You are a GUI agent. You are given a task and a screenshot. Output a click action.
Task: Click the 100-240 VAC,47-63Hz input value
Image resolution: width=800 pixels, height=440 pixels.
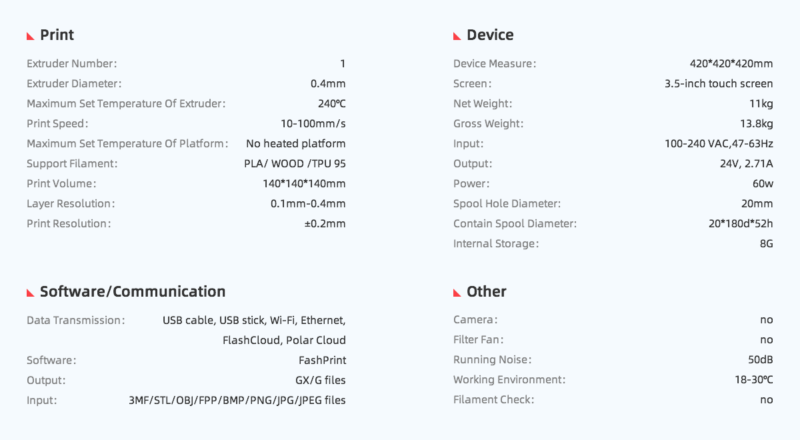[718, 143]
